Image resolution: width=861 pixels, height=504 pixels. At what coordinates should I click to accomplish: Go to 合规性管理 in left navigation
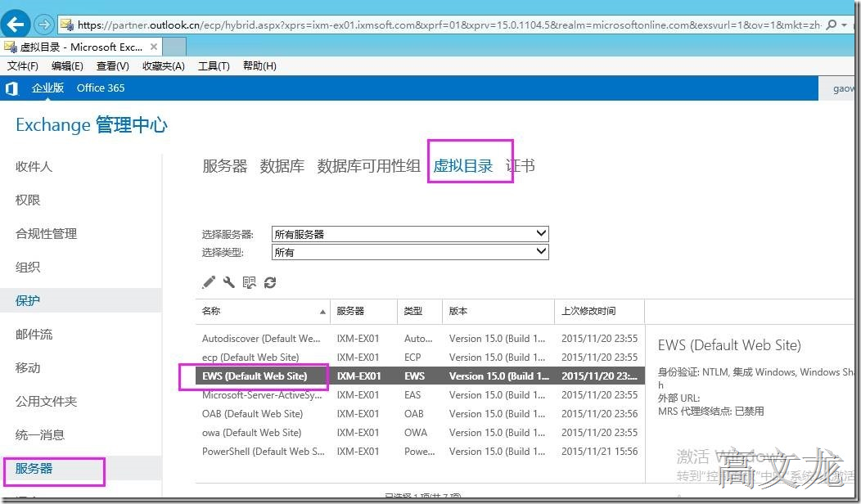click(x=46, y=233)
